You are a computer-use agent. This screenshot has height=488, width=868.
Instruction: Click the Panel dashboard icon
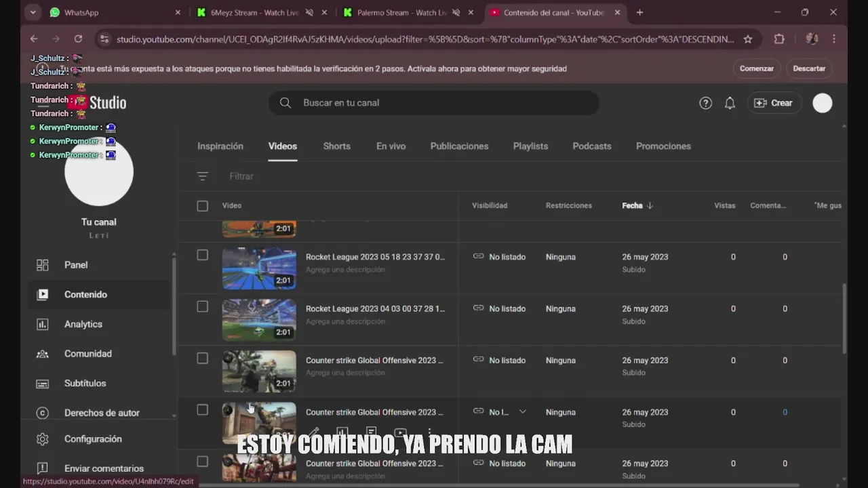coord(42,265)
